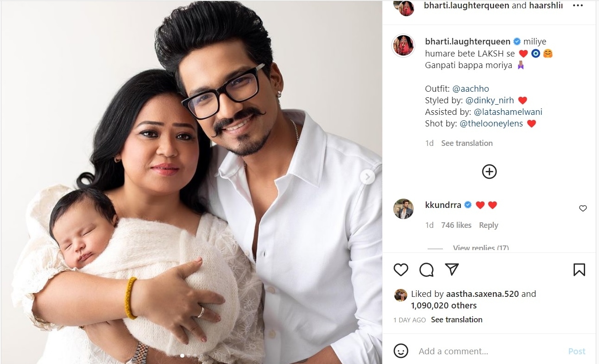Click See translation under caption
Image resolution: width=599 pixels, height=364 pixels.
(x=467, y=143)
